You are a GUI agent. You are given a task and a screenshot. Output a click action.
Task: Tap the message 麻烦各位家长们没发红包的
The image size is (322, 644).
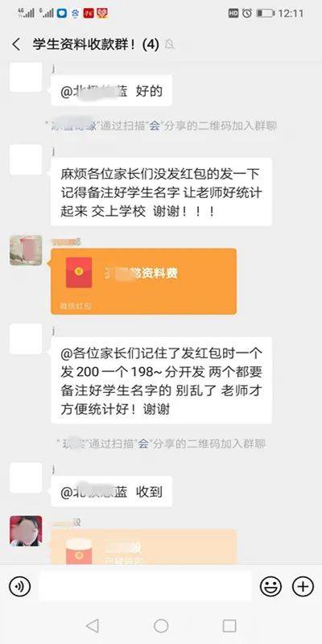[161, 192]
